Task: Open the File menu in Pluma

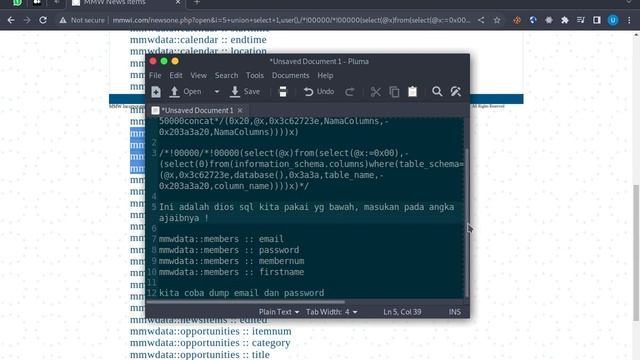Action: click(155, 76)
